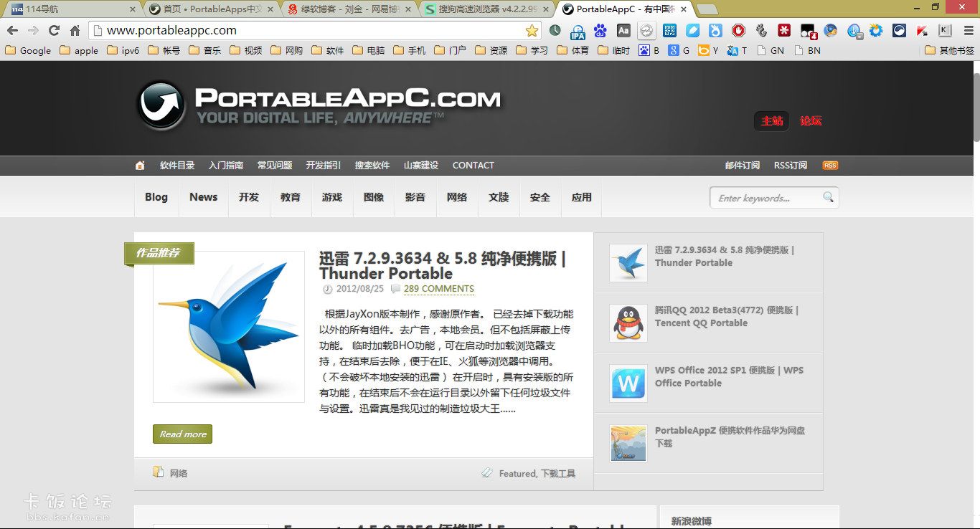Expand the 学习 bookmark folder
This screenshot has height=529, width=980.
coord(530,51)
